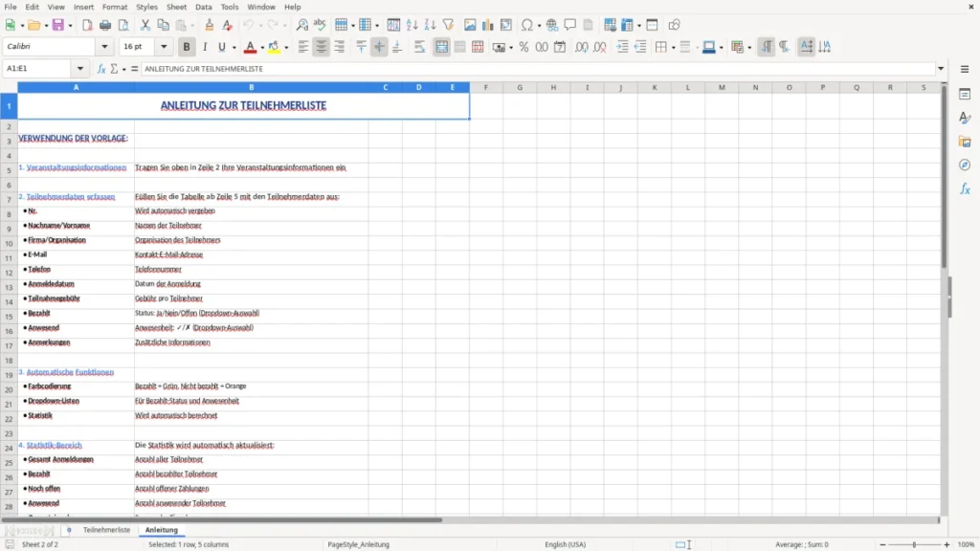This screenshot has height=551, width=980.
Task: Open the sidebar settings menu
Action: point(965,69)
